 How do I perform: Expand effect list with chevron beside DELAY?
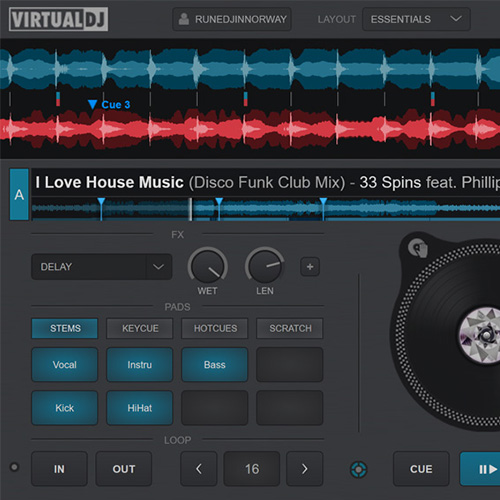click(158, 267)
